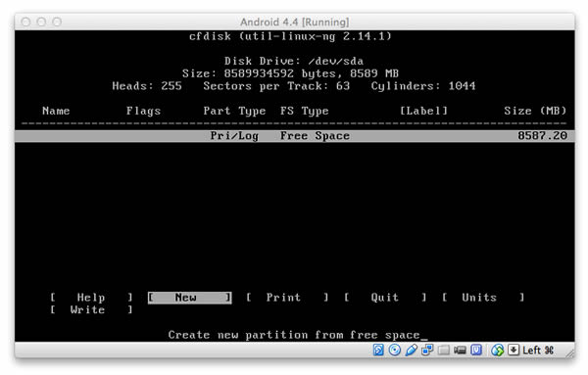Screen dimensions: 588x375
Task: Select the Help option in cfdisk
Action: (91, 298)
